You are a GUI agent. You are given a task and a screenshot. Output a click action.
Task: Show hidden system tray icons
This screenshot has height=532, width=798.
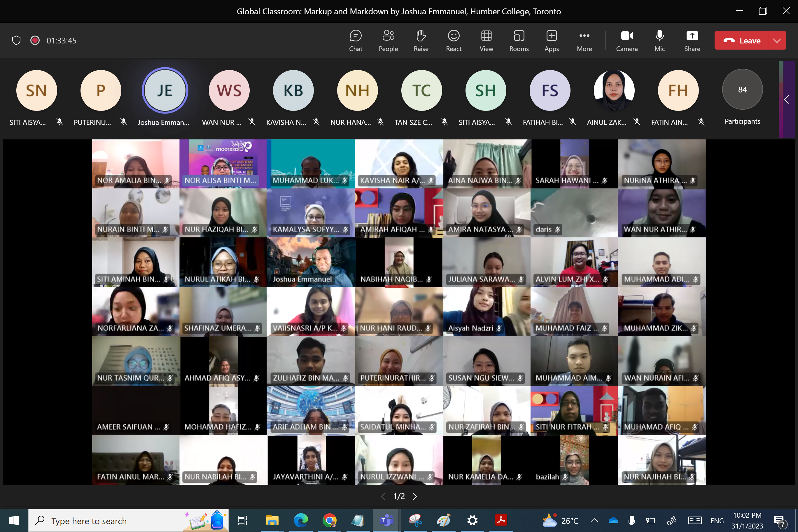point(594,520)
